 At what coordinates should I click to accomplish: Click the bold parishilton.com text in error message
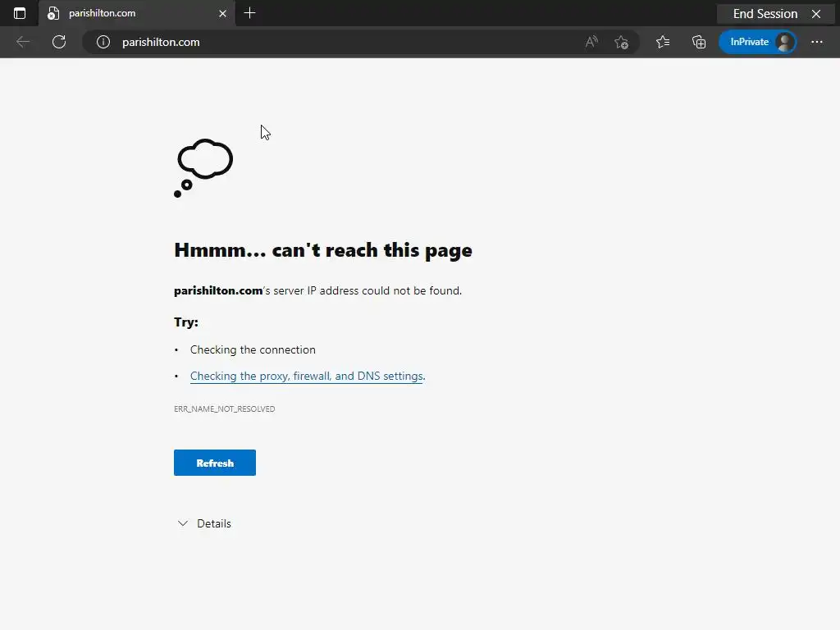[x=218, y=290]
